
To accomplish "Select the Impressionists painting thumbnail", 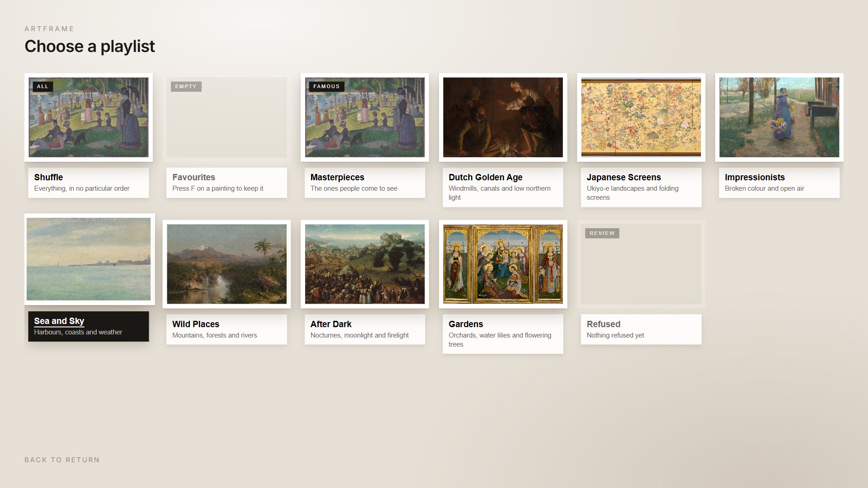I will pyautogui.click(x=779, y=117).
